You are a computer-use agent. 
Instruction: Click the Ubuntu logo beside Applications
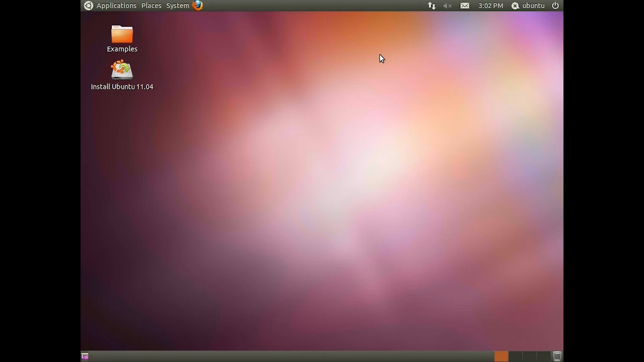click(89, 6)
